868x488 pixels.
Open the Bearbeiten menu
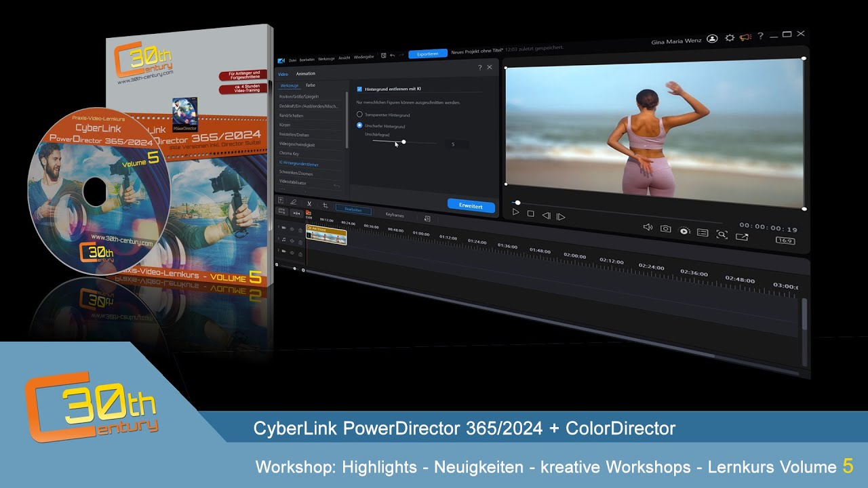(x=307, y=60)
